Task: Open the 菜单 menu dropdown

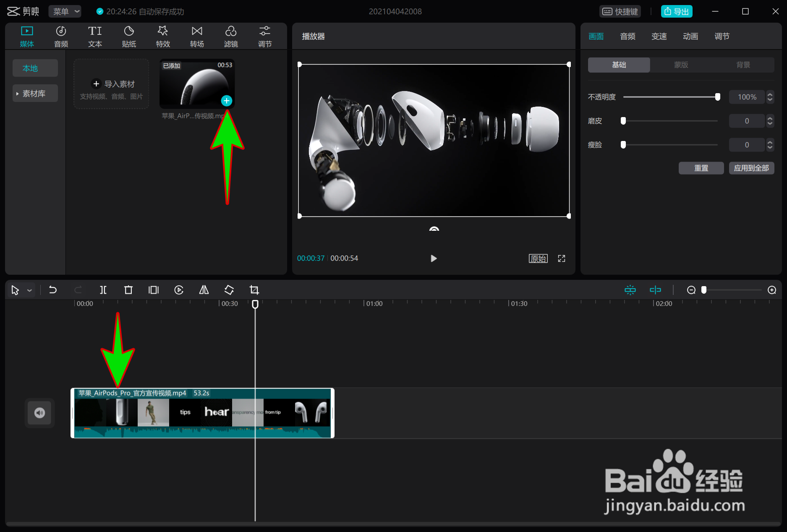Action: [x=65, y=11]
